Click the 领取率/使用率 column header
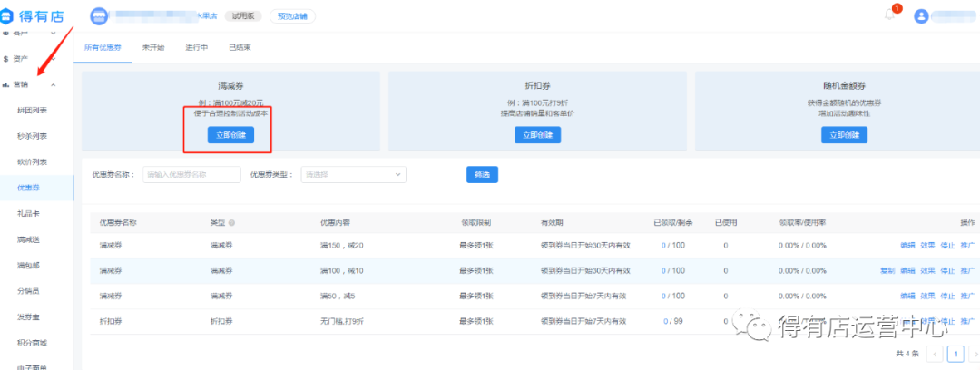Image resolution: width=980 pixels, height=370 pixels. pos(802,222)
